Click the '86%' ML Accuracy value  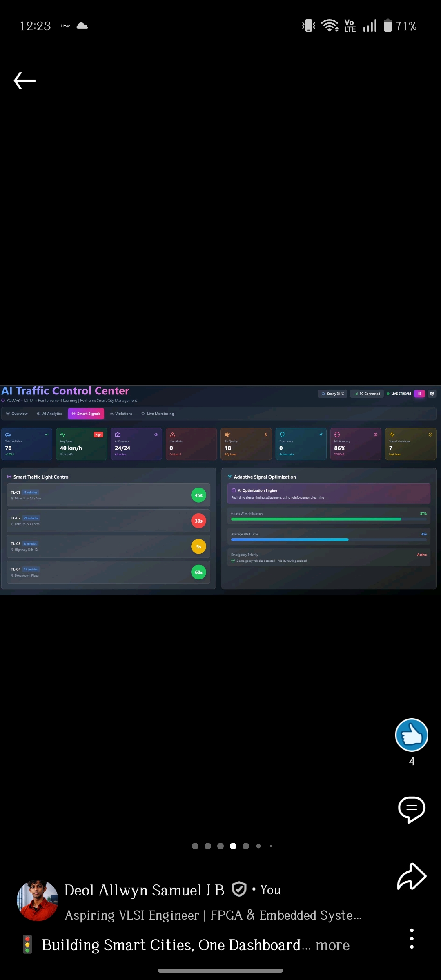(340, 448)
